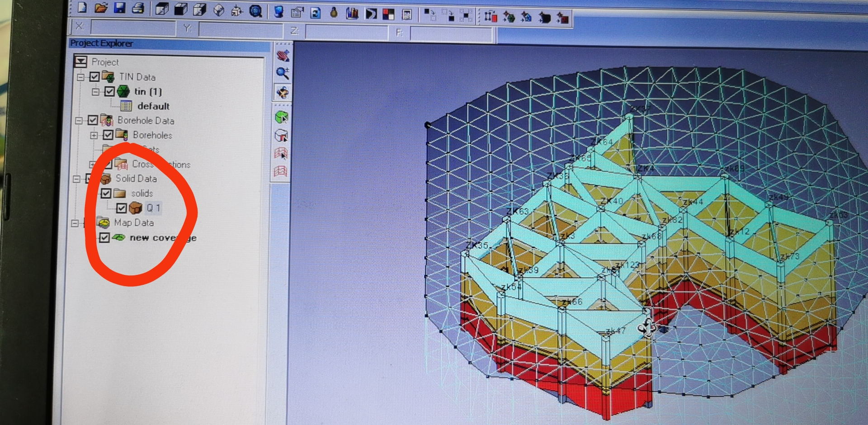Toggle the new coverage checkbox
The image size is (868, 425).
click(x=104, y=237)
